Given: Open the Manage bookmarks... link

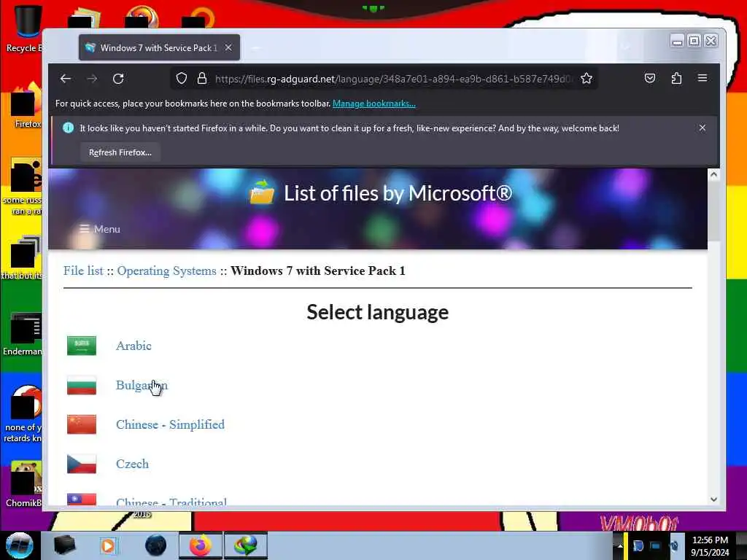Looking at the screenshot, I should pos(374,104).
